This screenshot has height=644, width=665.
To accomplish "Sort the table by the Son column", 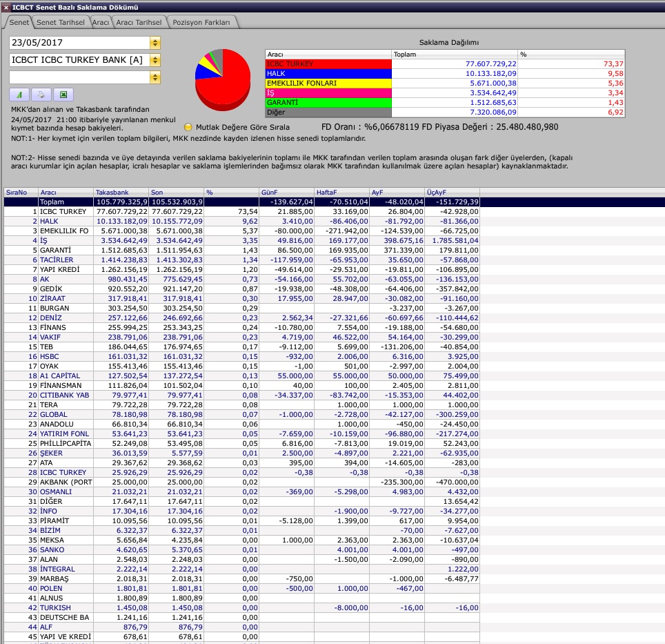I will (x=176, y=193).
